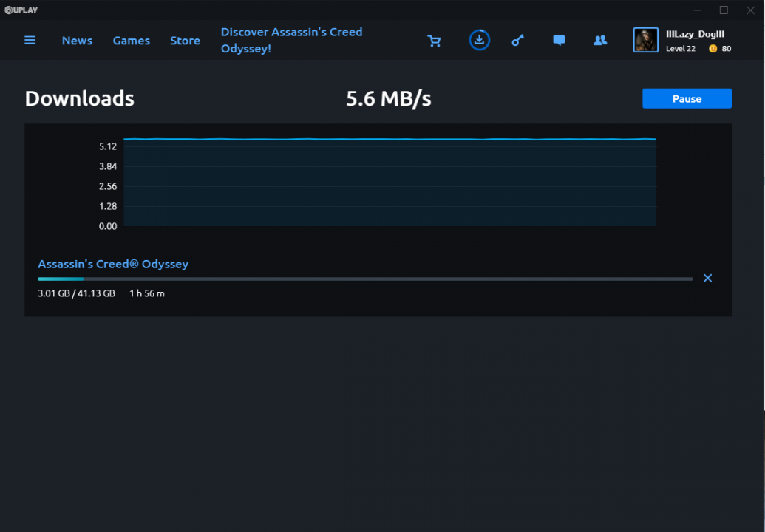Go to the Store tab
This screenshot has width=765, height=532.
[185, 41]
